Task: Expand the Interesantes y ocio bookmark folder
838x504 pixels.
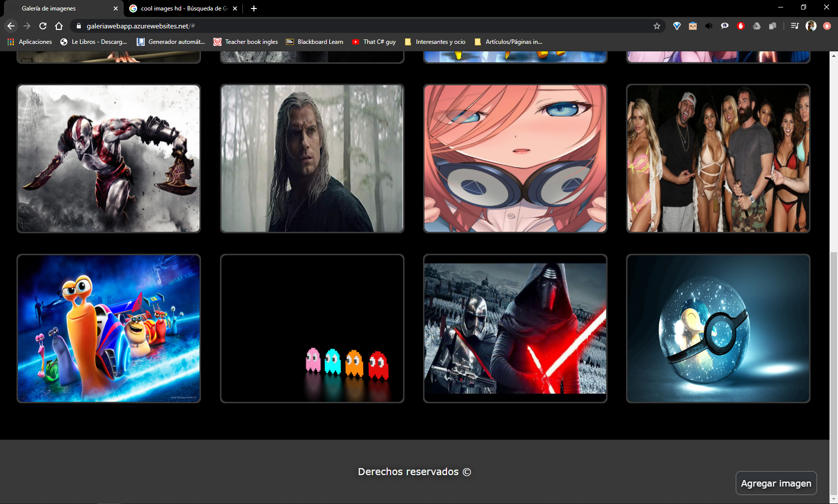Action: 435,42
